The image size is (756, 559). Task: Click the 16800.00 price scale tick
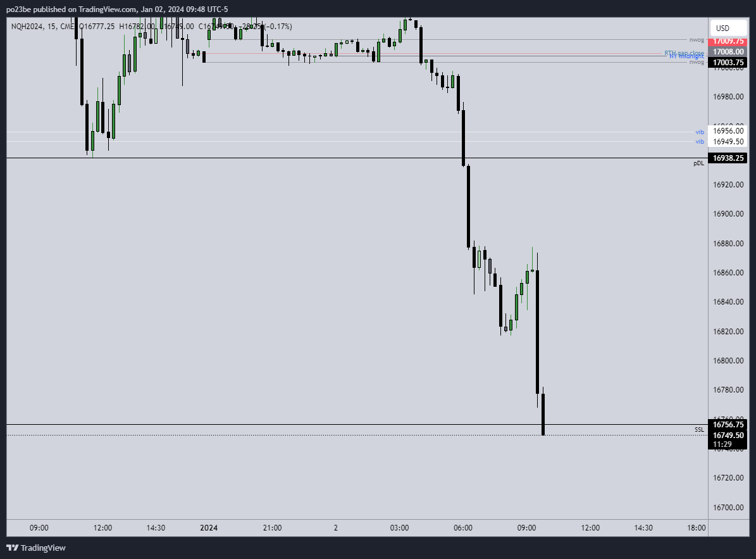coord(728,361)
